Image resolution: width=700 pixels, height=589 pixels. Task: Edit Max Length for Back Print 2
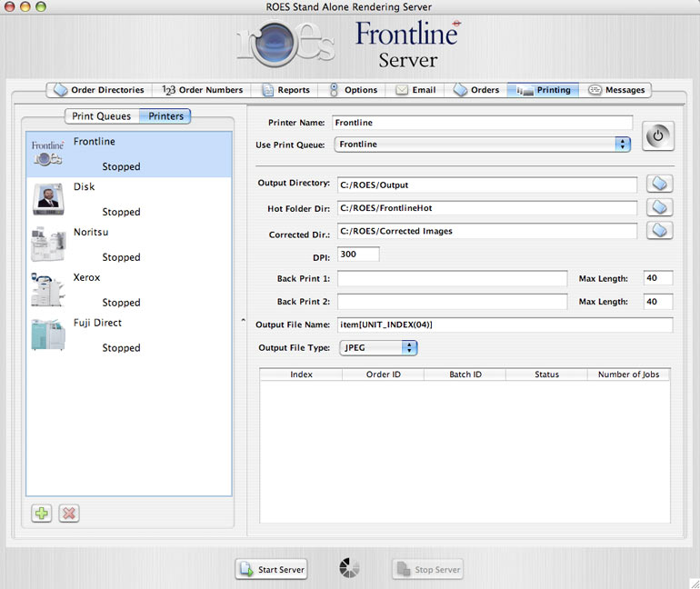pos(658,302)
